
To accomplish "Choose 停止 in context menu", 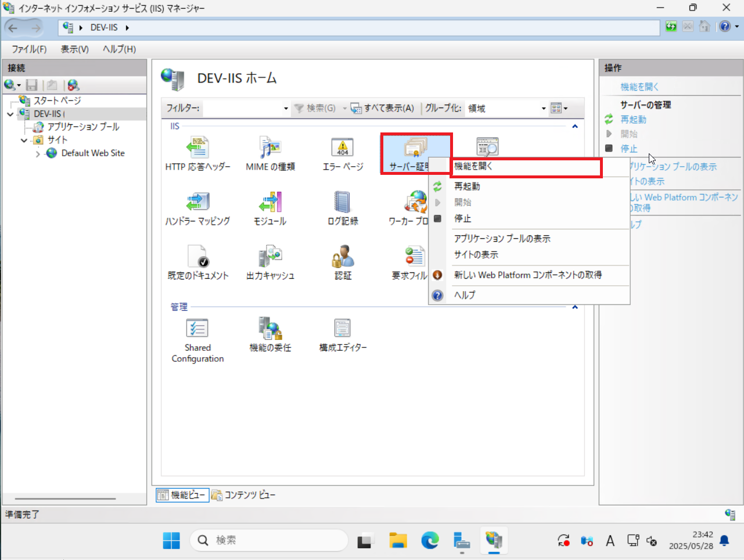I will pyautogui.click(x=529, y=218).
